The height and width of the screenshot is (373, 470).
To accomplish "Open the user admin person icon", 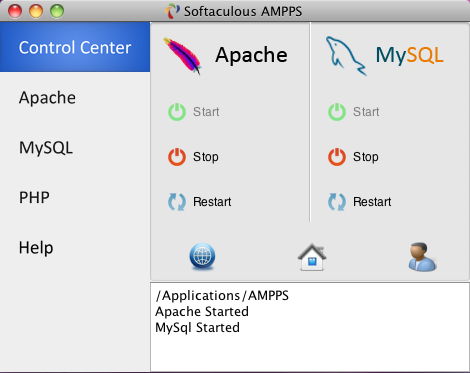I will [422, 257].
